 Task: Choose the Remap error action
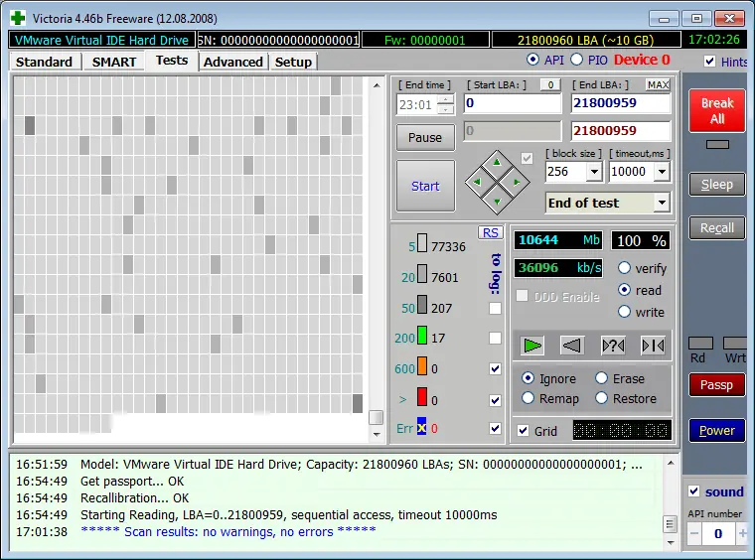point(528,398)
